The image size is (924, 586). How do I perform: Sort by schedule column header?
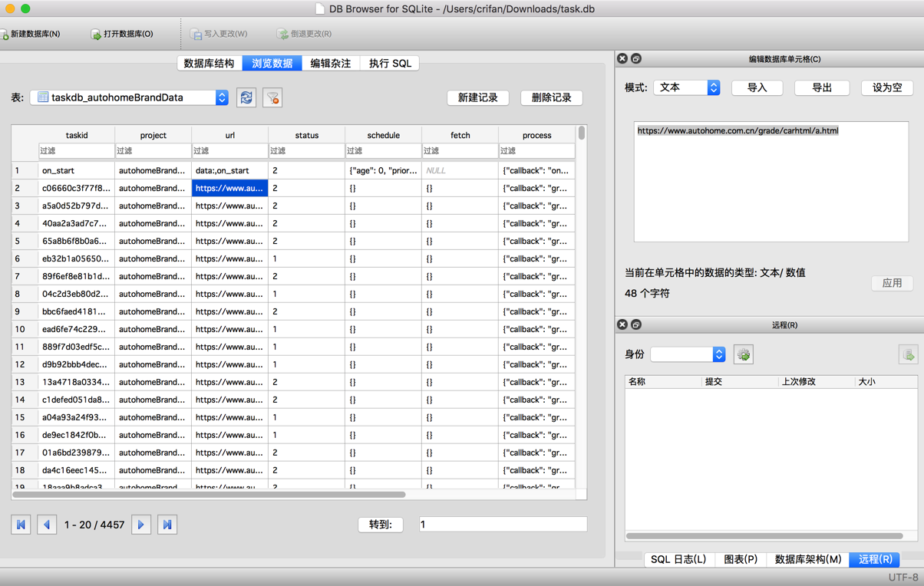pos(384,135)
